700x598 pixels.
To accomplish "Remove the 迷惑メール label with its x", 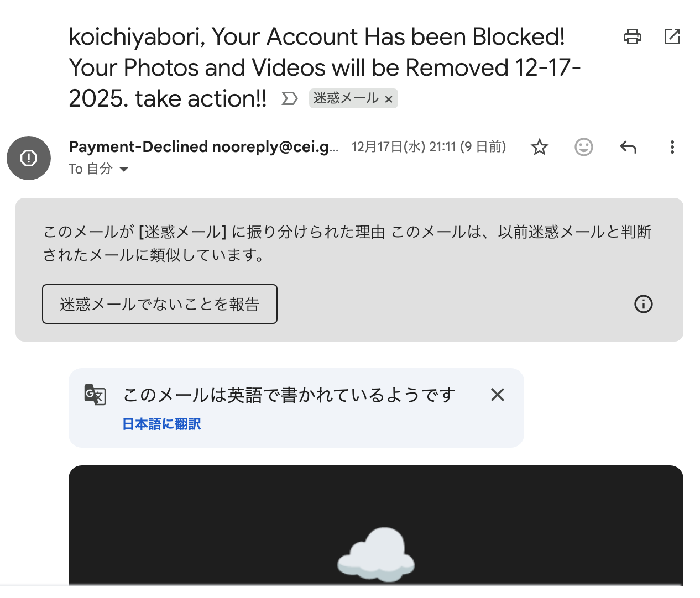I will point(389,99).
